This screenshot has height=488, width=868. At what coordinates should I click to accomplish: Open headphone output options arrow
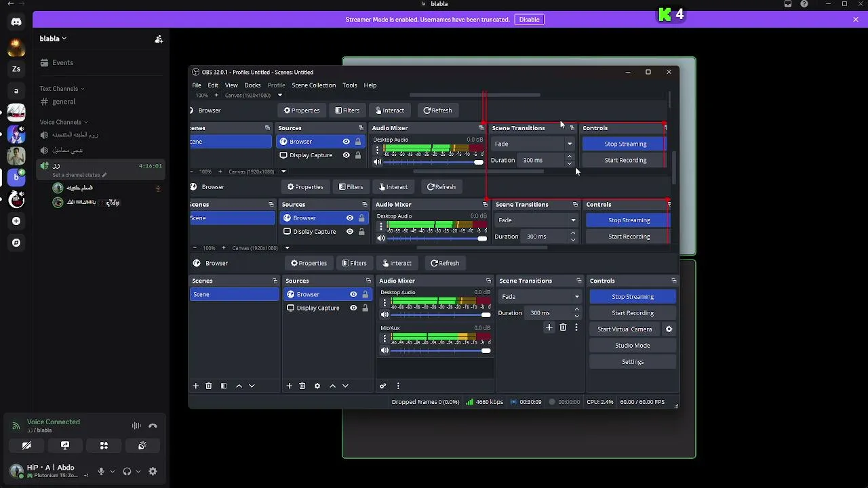click(x=138, y=472)
